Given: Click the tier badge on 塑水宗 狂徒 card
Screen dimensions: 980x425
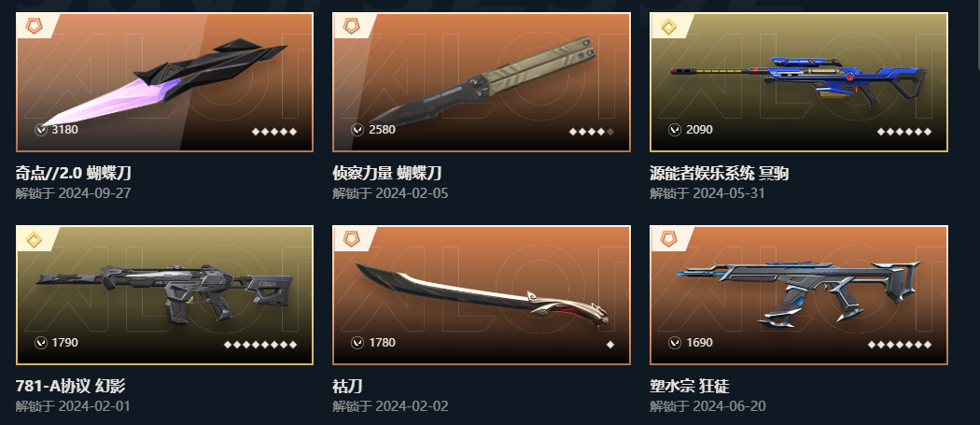Looking at the screenshot, I should point(669,239).
